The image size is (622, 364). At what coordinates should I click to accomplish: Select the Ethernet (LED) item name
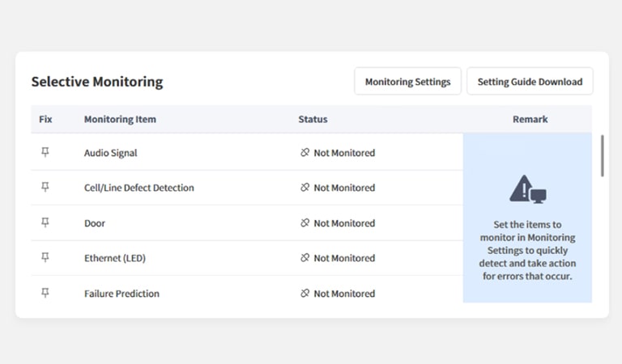(114, 258)
